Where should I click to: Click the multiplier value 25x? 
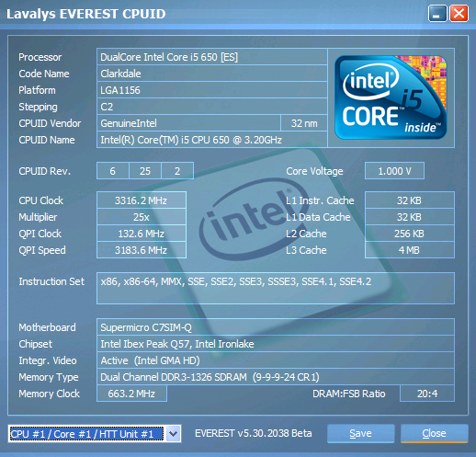[142, 217]
